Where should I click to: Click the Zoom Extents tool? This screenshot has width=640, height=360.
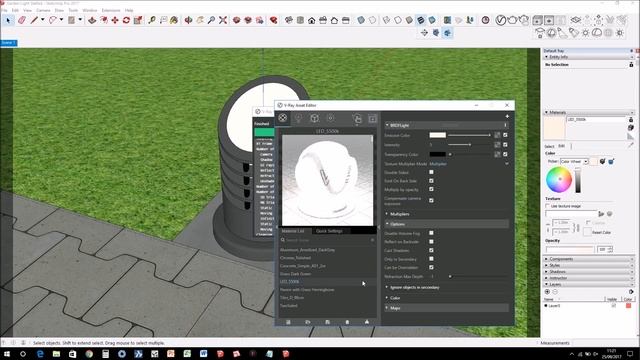tap(223, 20)
